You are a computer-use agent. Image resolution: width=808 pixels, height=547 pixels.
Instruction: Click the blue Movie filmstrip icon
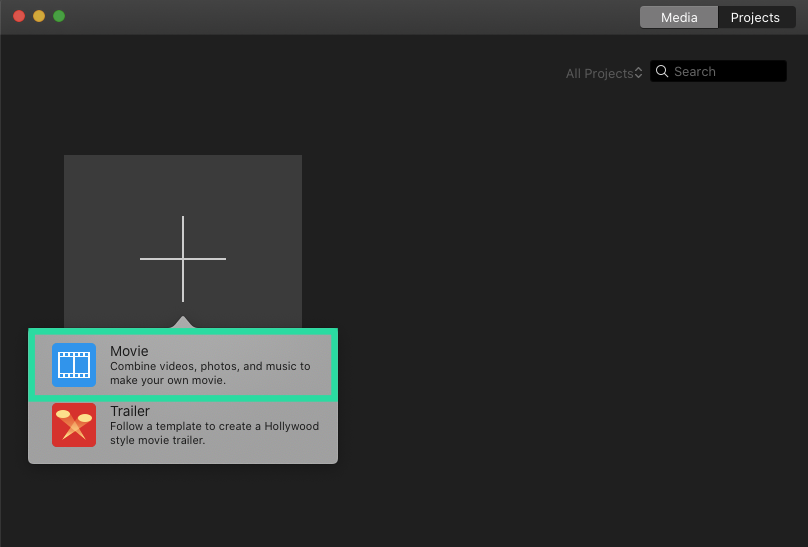click(x=74, y=365)
